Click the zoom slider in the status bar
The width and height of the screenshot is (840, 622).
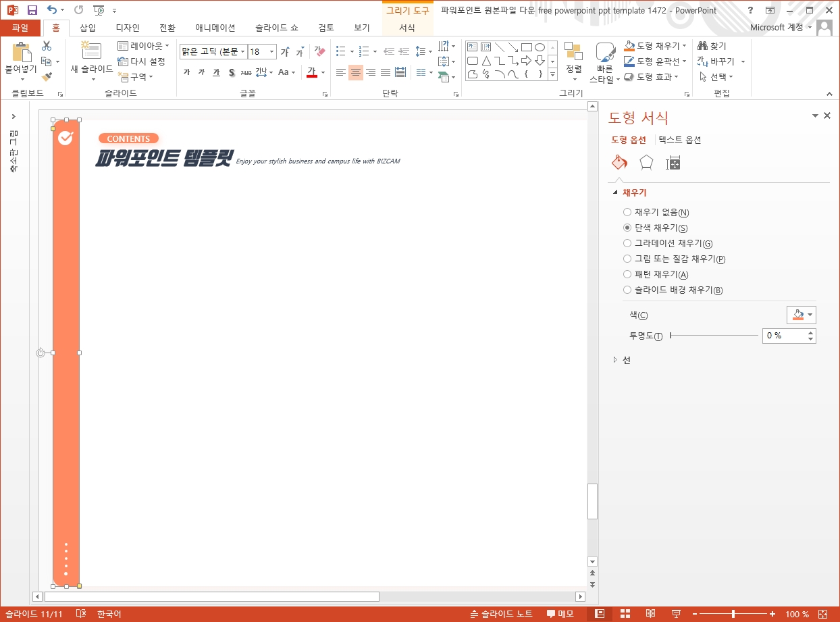(x=734, y=614)
